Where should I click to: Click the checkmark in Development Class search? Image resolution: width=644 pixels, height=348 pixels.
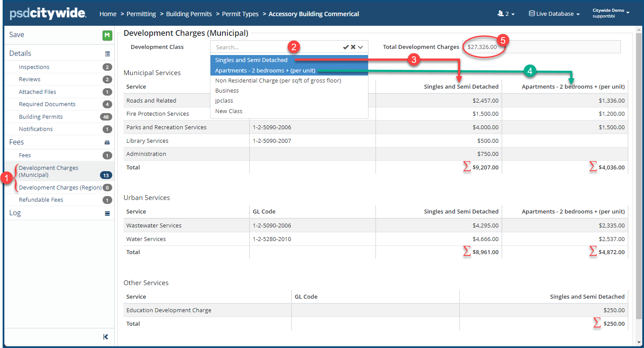point(346,47)
